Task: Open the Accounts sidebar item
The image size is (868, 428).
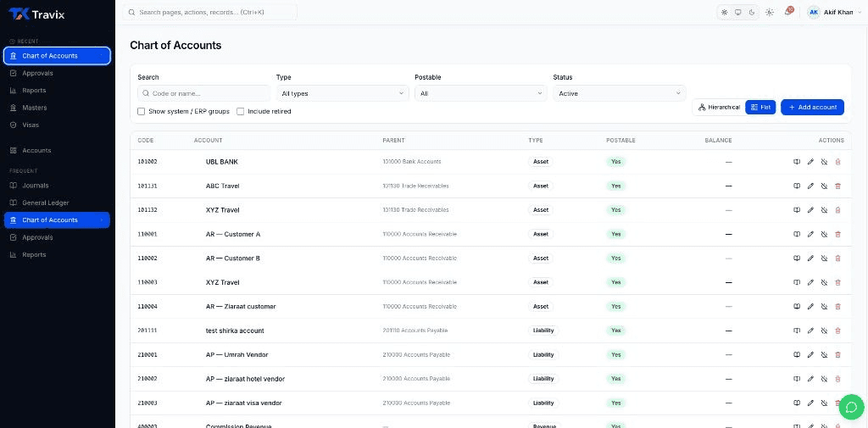Action: pyautogui.click(x=57, y=150)
